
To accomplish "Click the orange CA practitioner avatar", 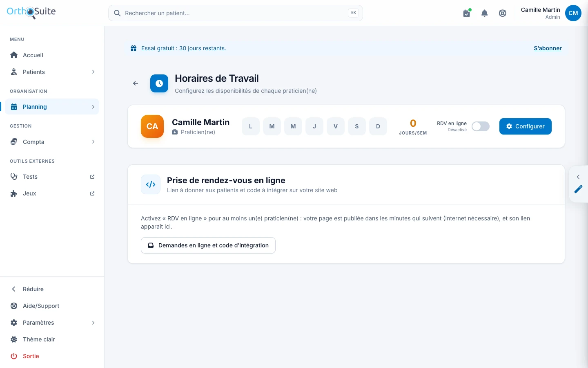I will click(x=152, y=126).
